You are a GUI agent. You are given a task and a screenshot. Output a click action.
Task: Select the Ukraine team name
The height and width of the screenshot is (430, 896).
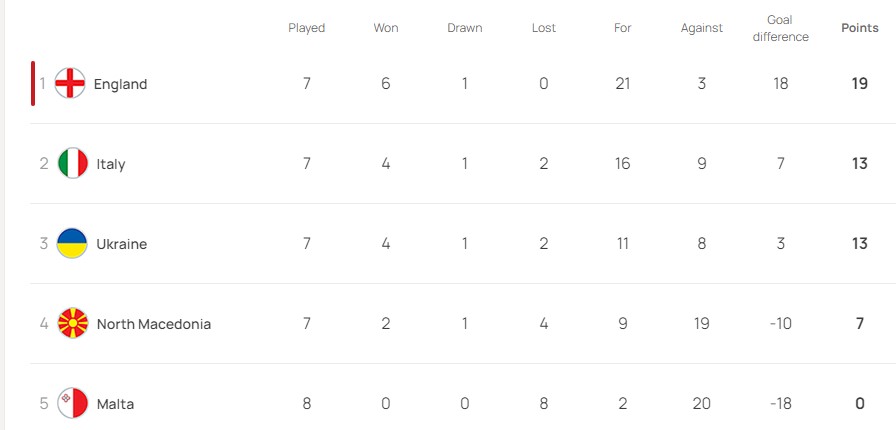click(x=122, y=244)
